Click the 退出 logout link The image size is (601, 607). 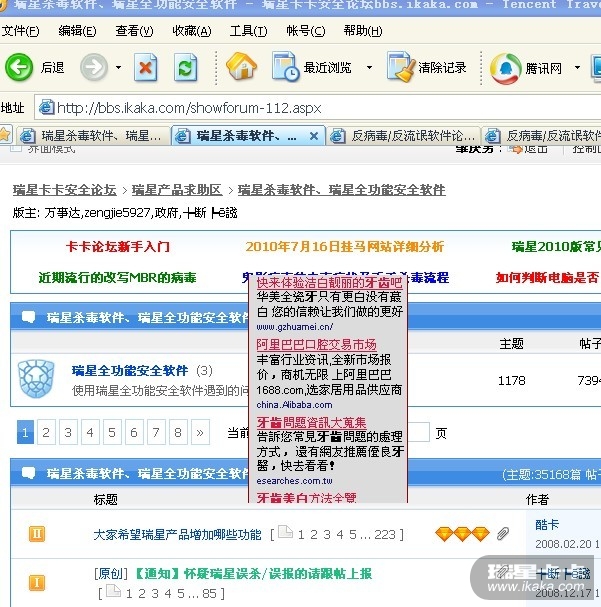click(535, 149)
